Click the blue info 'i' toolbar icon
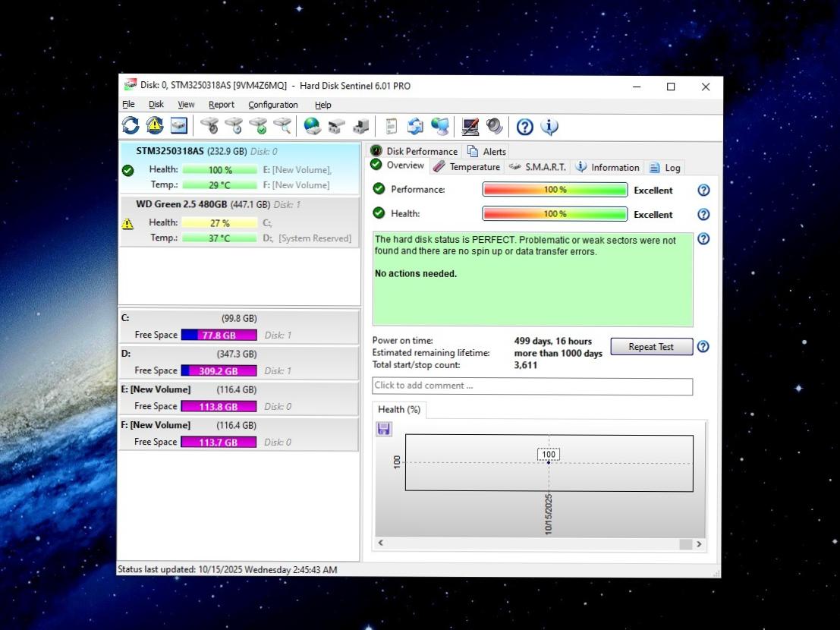Screen dimensions: 840x630 point(549,127)
